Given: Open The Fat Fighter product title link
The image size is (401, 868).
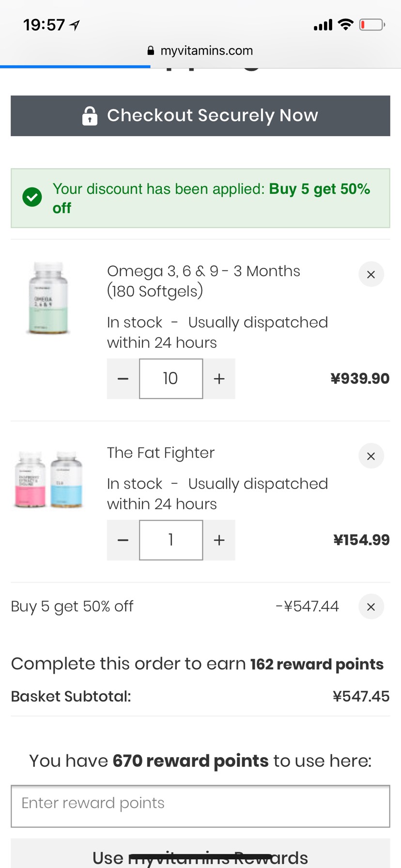Looking at the screenshot, I should (x=161, y=453).
